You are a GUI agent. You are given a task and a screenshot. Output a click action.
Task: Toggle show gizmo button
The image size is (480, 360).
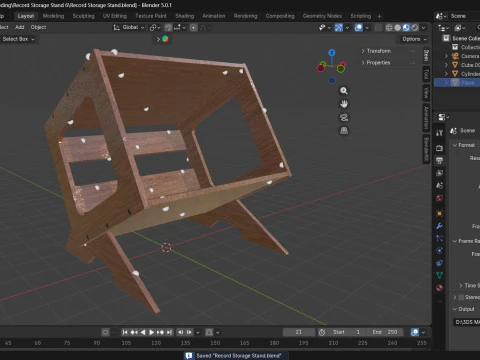coord(338,27)
